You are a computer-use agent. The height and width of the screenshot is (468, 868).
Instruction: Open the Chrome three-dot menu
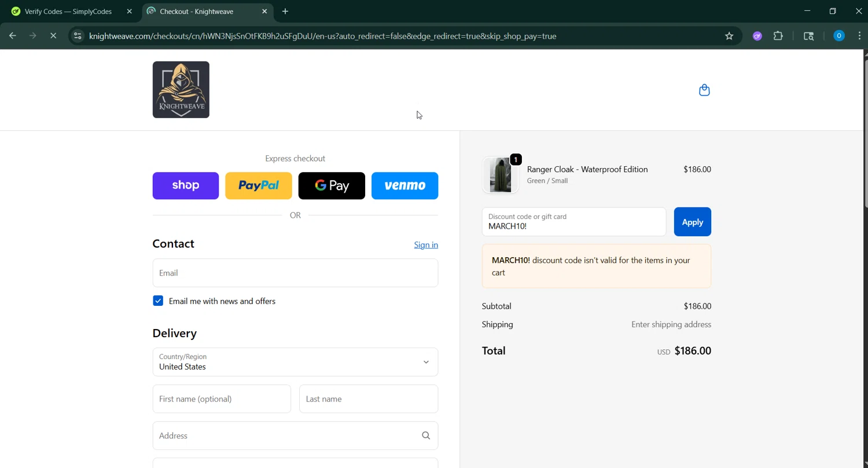[859, 36]
